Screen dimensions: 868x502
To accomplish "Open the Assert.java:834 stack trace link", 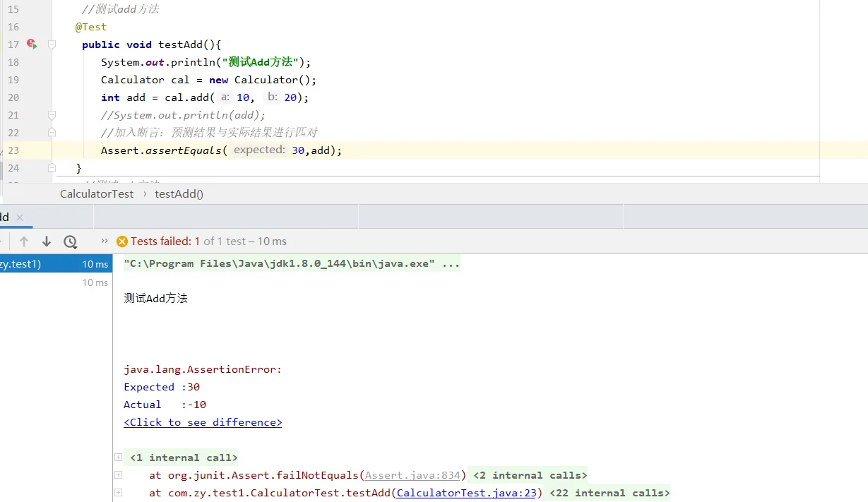I will tap(412, 475).
